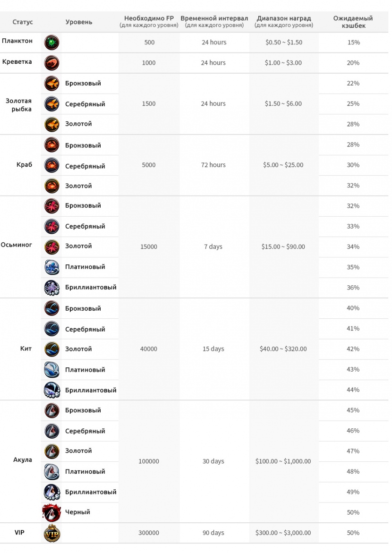Click the Осьминог platinum octopus icon
The height and width of the screenshot is (553, 392).
(51, 267)
